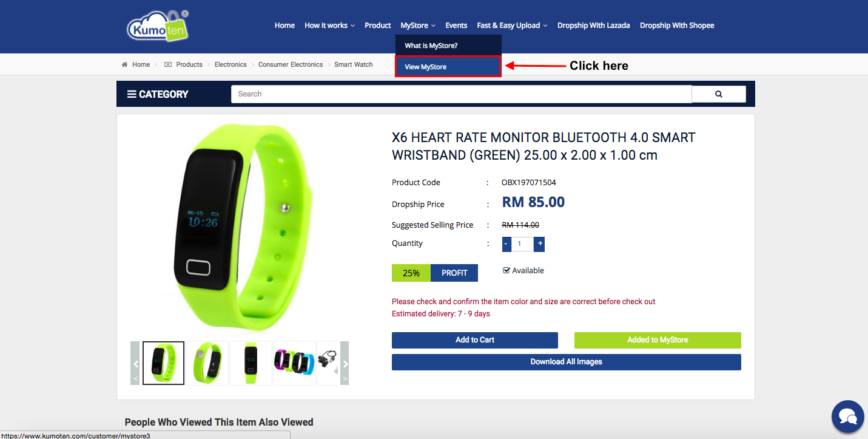Click the Kumoten logo
The height and width of the screenshot is (439, 868).
coord(158,27)
